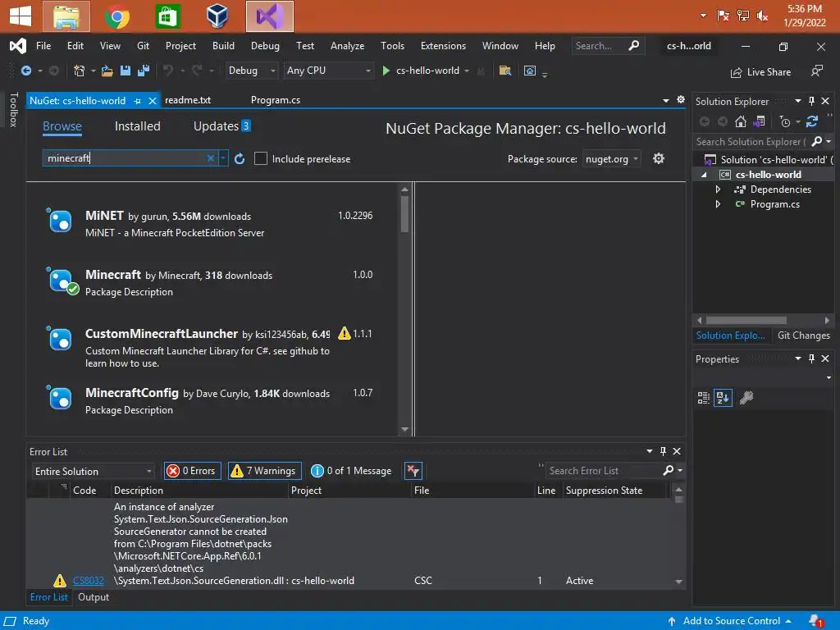Click Add to Source Control in status bar
Image resolution: width=840 pixels, height=630 pixels.
(x=731, y=621)
